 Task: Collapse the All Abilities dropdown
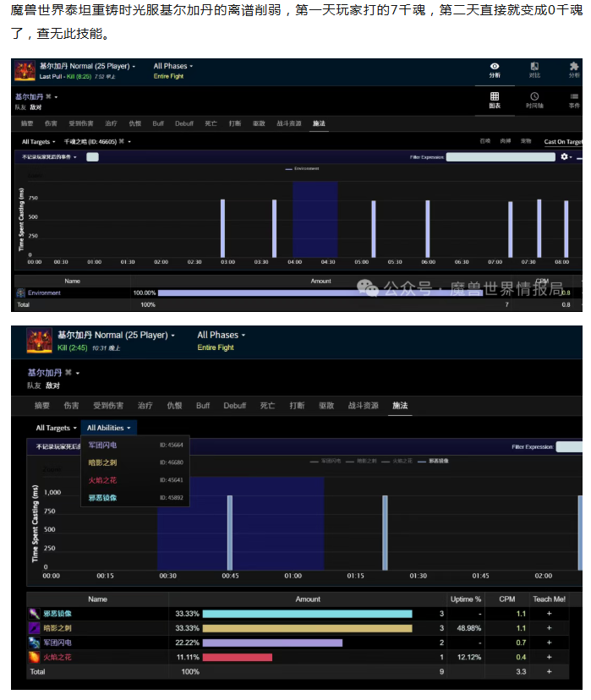pos(109,428)
